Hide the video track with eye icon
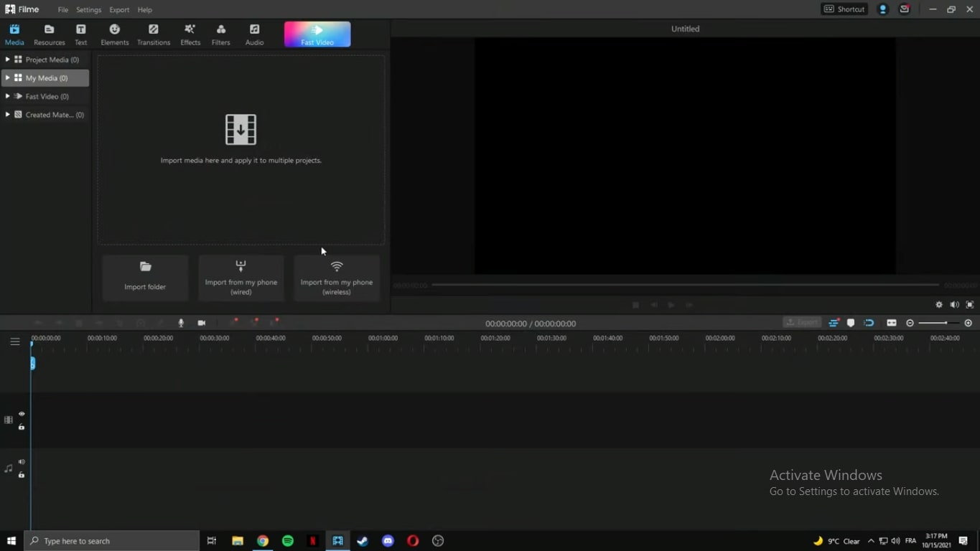 (22, 414)
